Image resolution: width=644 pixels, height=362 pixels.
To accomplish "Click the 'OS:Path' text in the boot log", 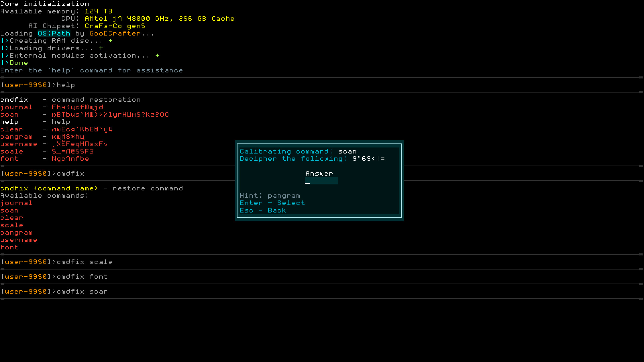I will [x=54, y=33].
